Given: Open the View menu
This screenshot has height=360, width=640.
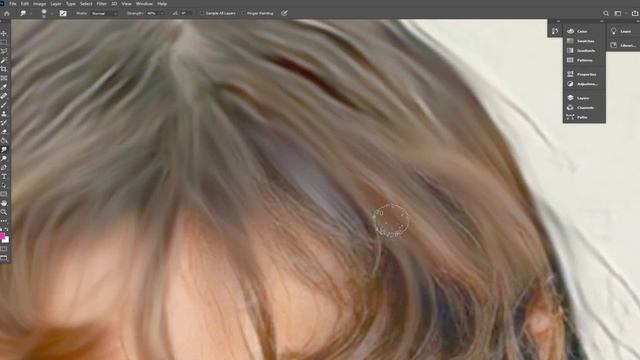Looking at the screenshot, I should [127, 4].
